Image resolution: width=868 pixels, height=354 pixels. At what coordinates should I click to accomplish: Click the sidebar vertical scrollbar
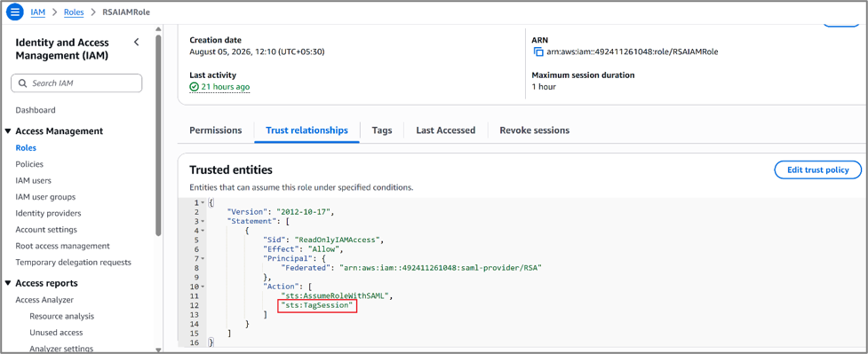[x=158, y=136]
